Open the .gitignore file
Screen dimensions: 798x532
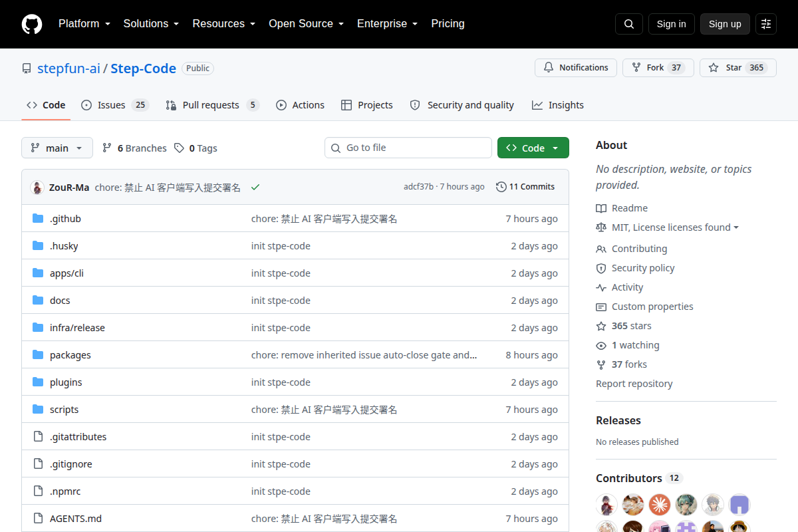[71, 464]
